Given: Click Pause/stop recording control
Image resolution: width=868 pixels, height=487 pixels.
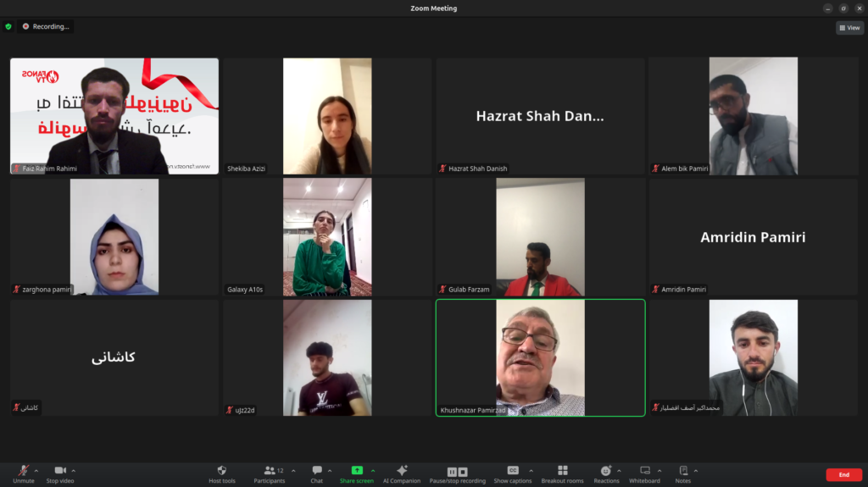Looking at the screenshot, I should [x=457, y=471].
